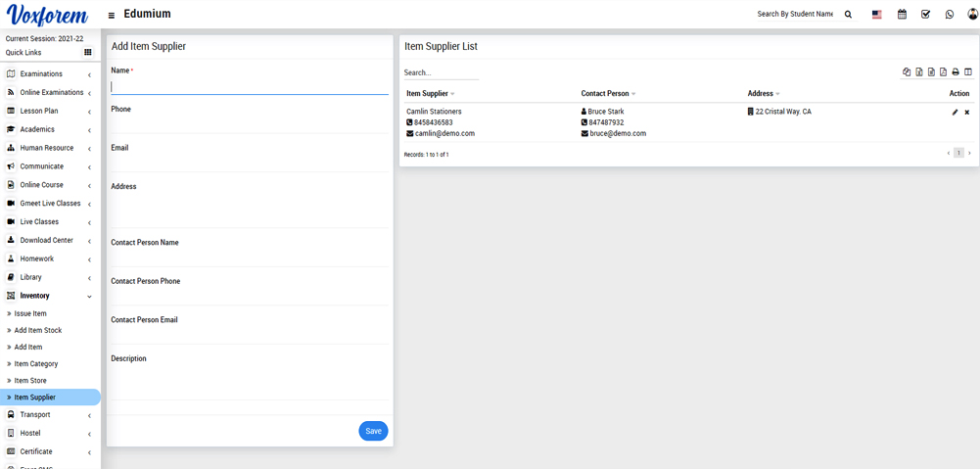The image size is (980, 469).
Task: Delete the Camlin Stationers row
Action: pos(966,113)
